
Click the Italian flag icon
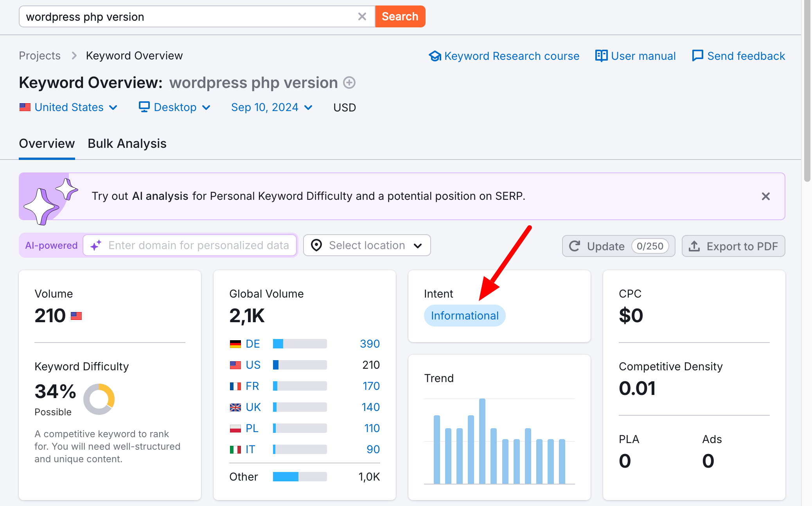click(235, 450)
